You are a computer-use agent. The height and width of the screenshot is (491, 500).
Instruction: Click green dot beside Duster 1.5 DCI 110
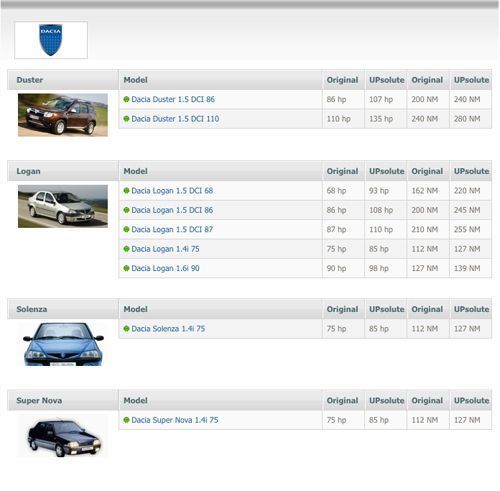(126, 119)
